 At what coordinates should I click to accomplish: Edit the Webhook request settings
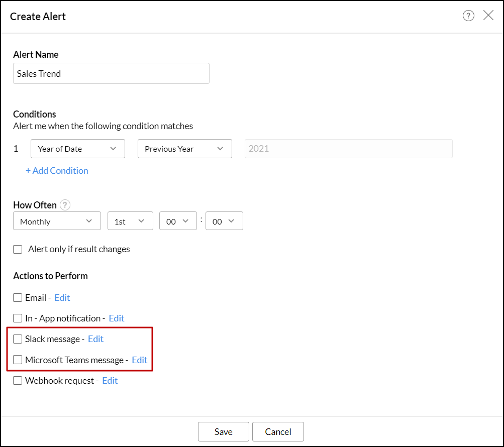110,381
